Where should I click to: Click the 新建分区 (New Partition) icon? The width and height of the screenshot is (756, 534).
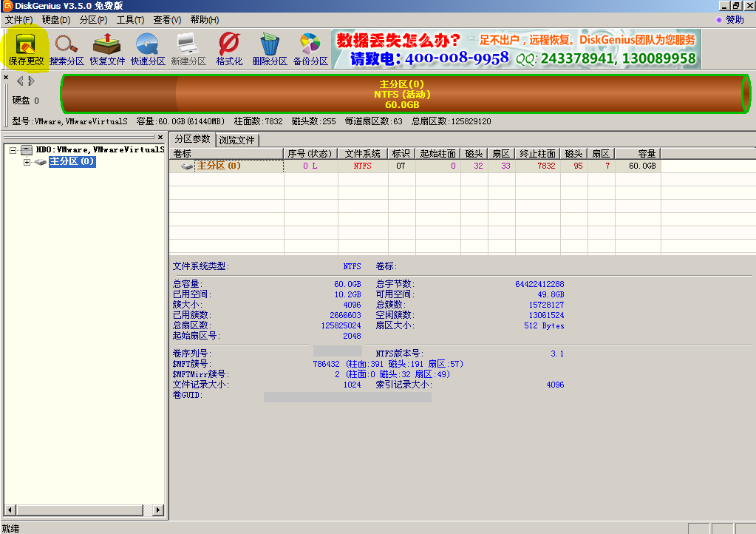point(188,49)
